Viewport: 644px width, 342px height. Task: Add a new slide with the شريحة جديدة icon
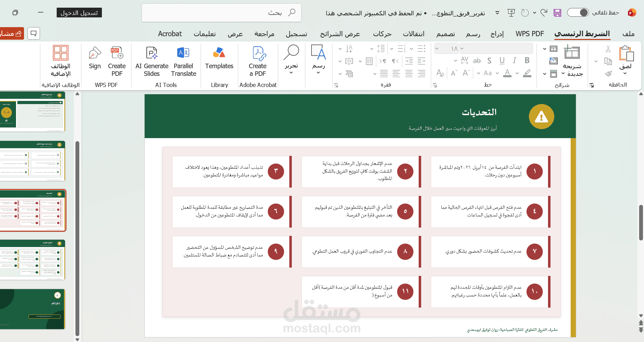571,52
